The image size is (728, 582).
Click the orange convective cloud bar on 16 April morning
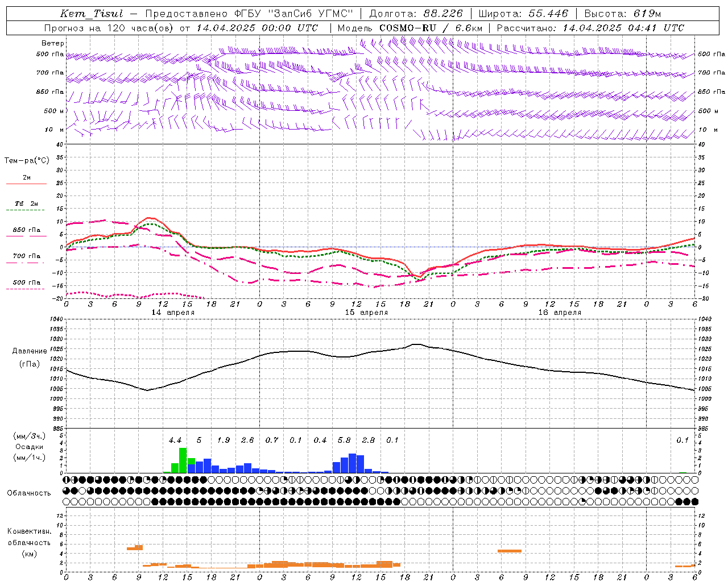pyautogui.click(x=510, y=551)
